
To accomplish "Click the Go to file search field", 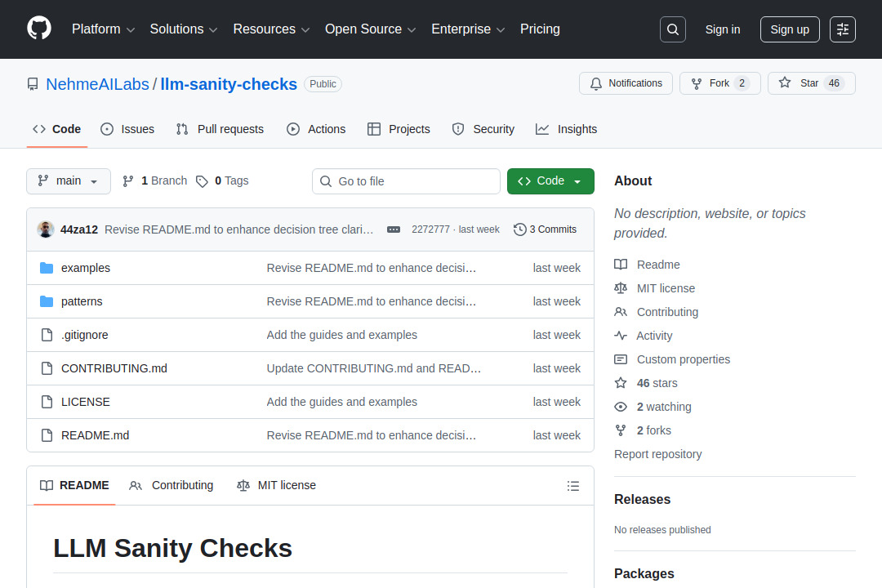I will click(x=406, y=180).
